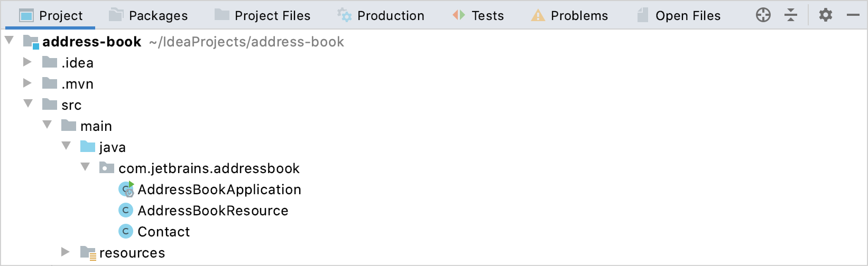Click the Collapse All icon
This screenshot has height=266, width=868.
791,15
